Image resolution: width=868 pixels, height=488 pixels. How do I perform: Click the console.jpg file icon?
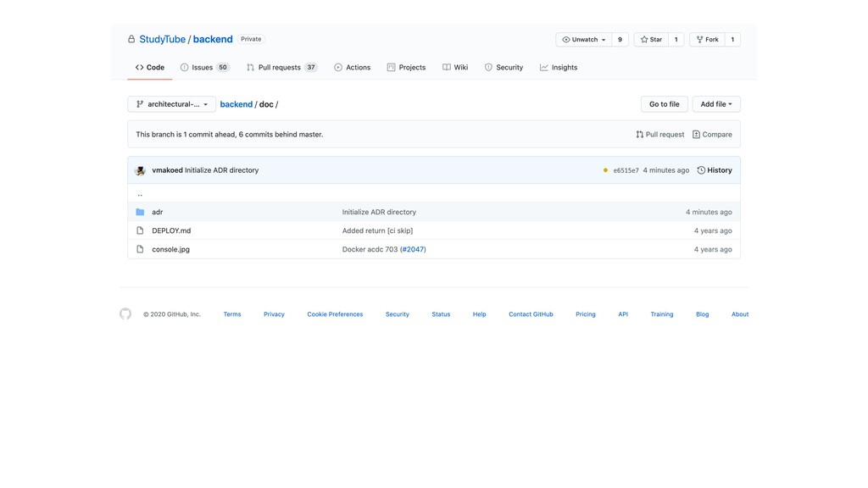[140, 250]
